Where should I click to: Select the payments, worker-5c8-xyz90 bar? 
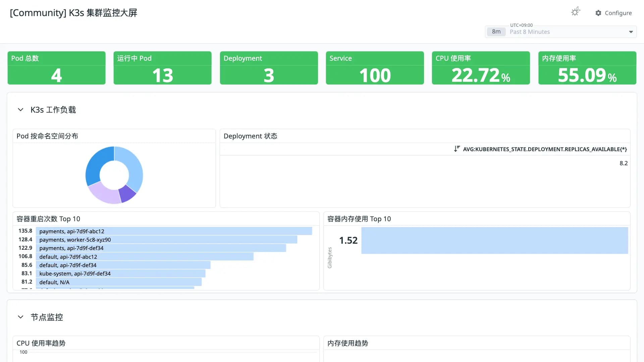click(166, 240)
